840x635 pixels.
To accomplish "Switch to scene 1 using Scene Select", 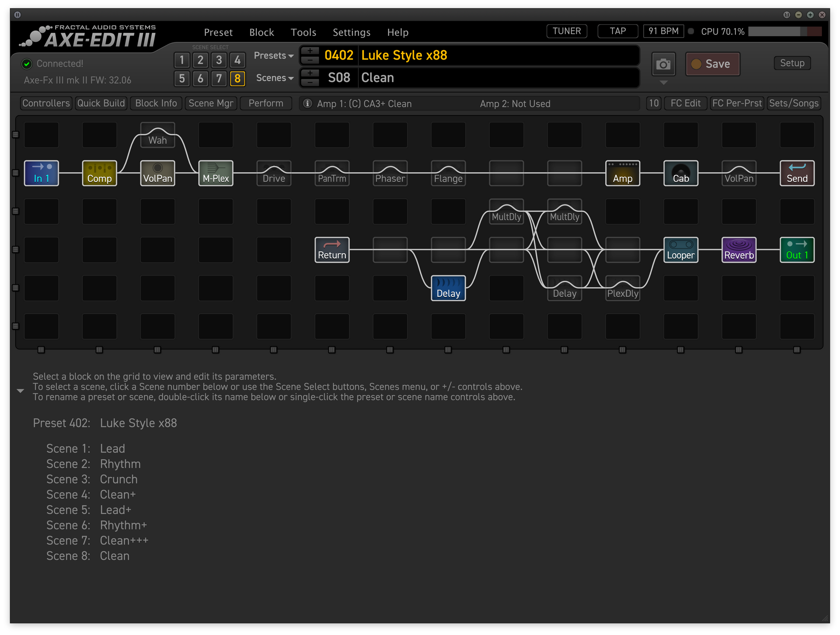I will [x=182, y=60].
